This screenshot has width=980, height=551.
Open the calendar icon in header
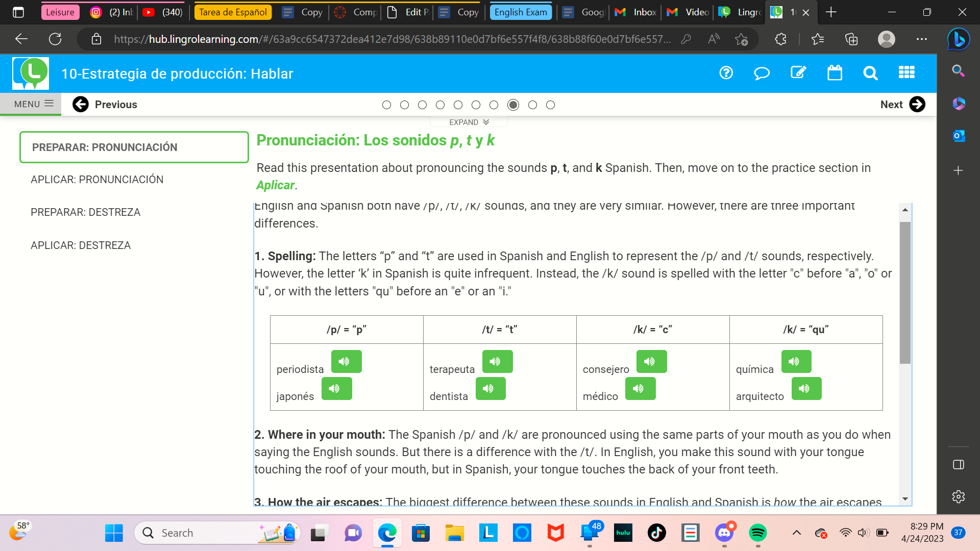tap(835, 73)
